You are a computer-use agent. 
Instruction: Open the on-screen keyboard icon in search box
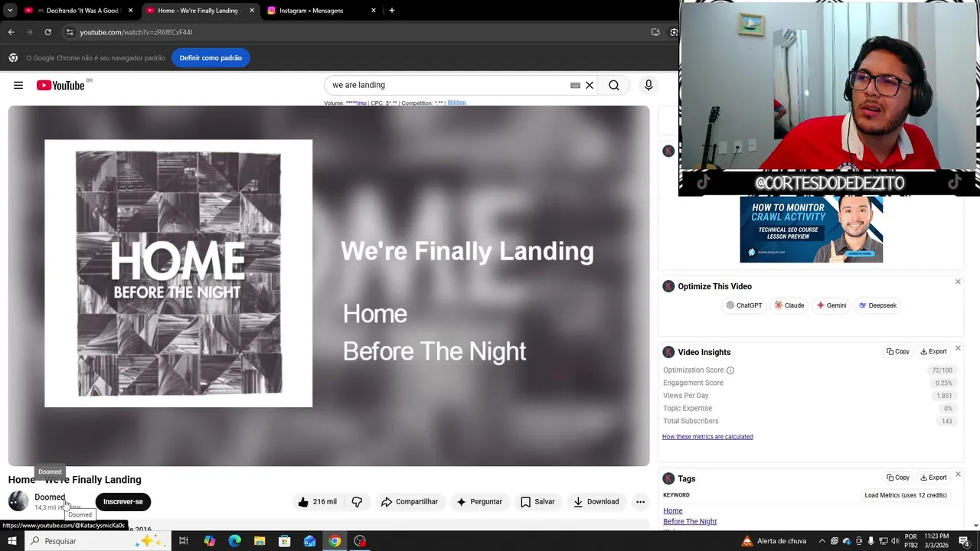[x=575, y=86]
